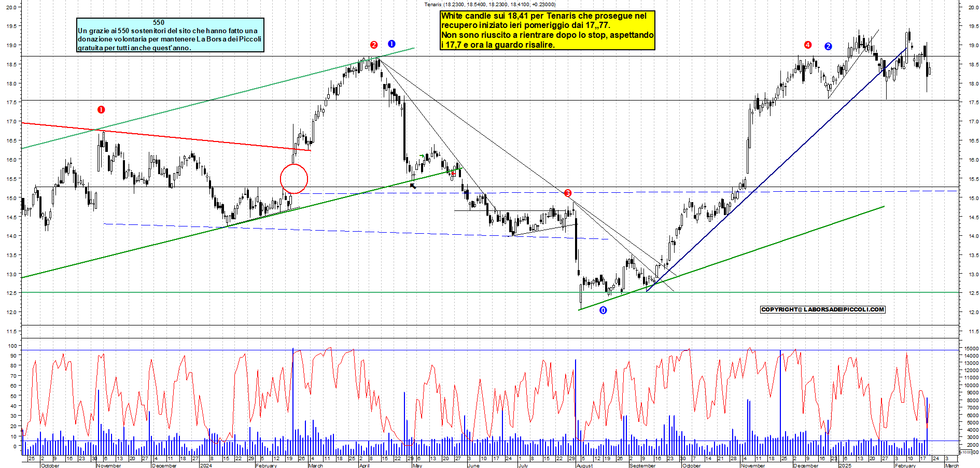Click the May label on time axis
Viewport: 980px width, 468px height.
tap(417, 465)
